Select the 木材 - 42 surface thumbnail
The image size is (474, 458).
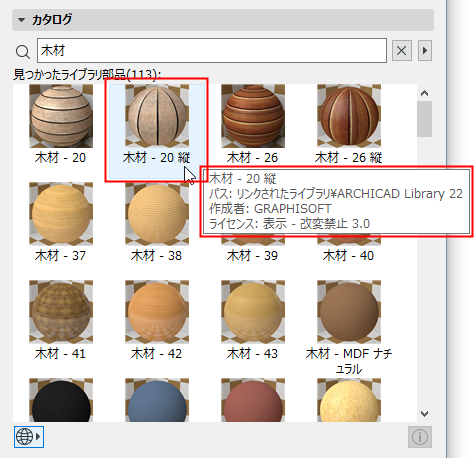coord(157,312)
